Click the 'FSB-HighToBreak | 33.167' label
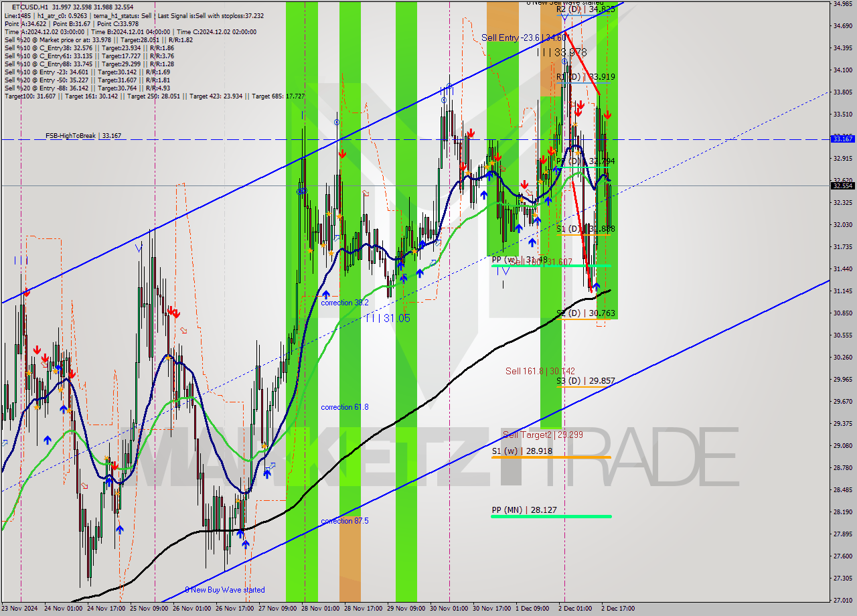Screen dimensions: 857x616 tap(83, 136)
